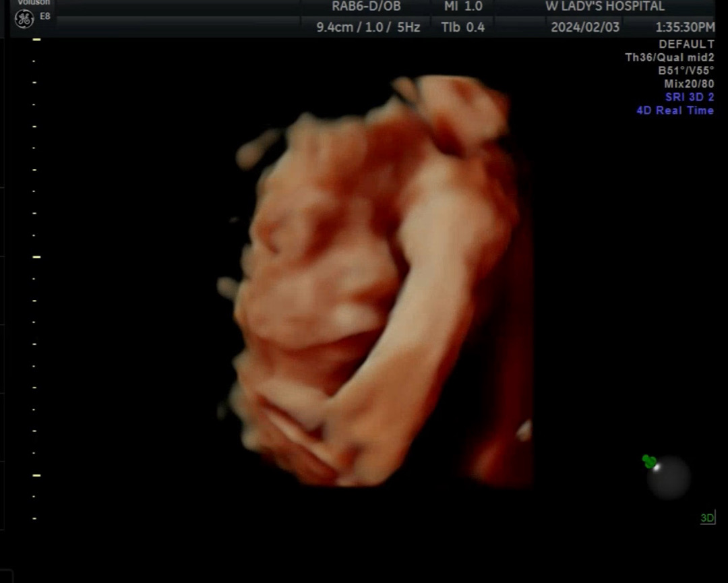The image size is (728, 583).
Task: Click the TIb 0.4 thermal index
Action: (x=462, y=28)
